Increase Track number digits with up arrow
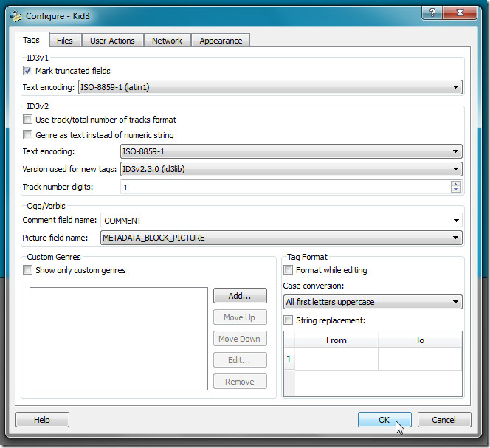 tap(456, 185)
